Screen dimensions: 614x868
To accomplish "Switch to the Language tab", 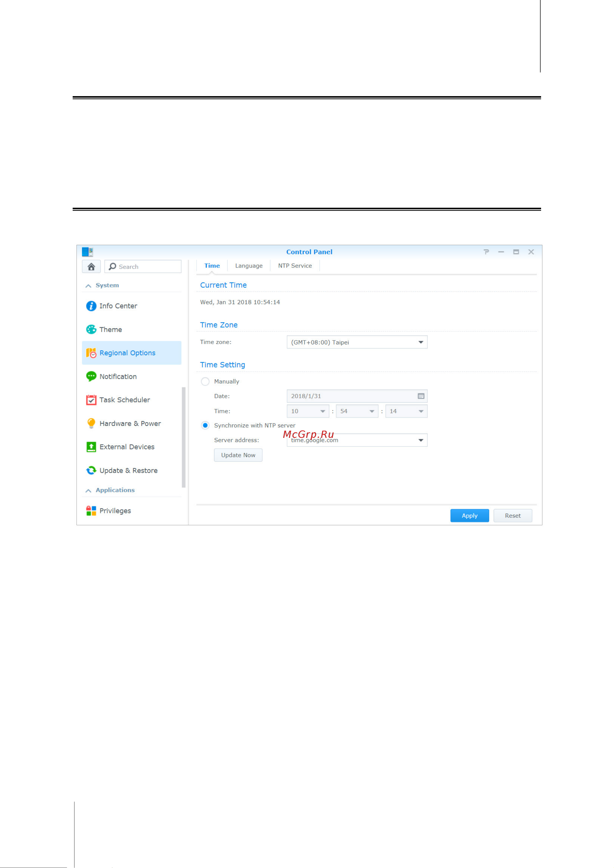I will click(249, 265).
